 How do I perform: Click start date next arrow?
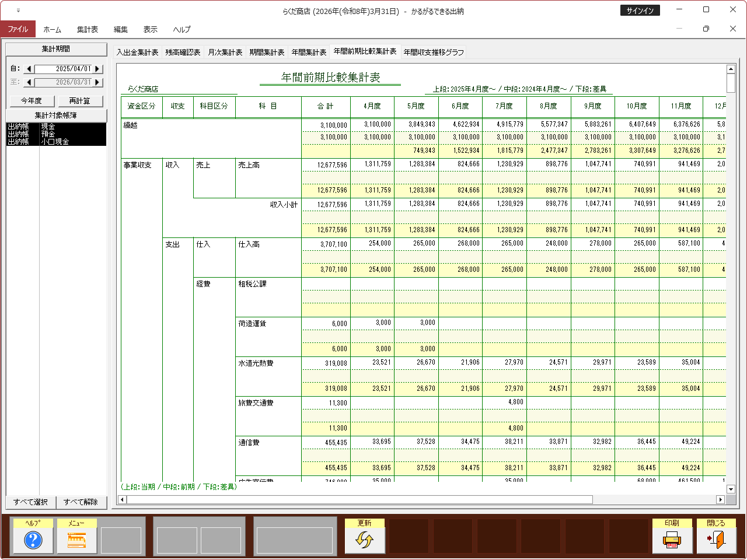[x=97, y=69]
